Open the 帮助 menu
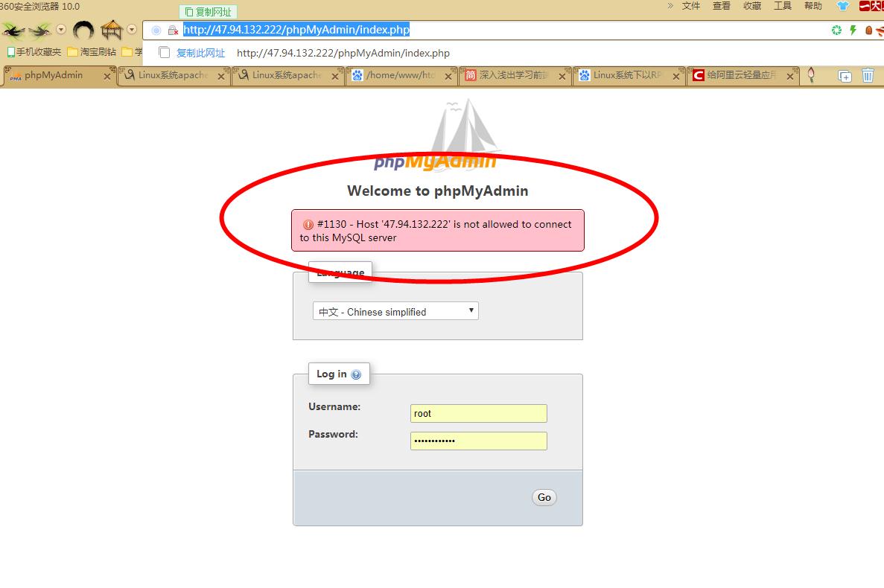This screenshot has height=588, width=884. [x=813, y=6]
